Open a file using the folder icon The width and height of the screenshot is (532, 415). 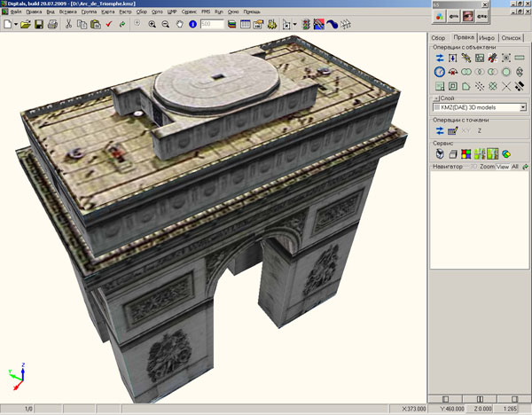[26, 25]
